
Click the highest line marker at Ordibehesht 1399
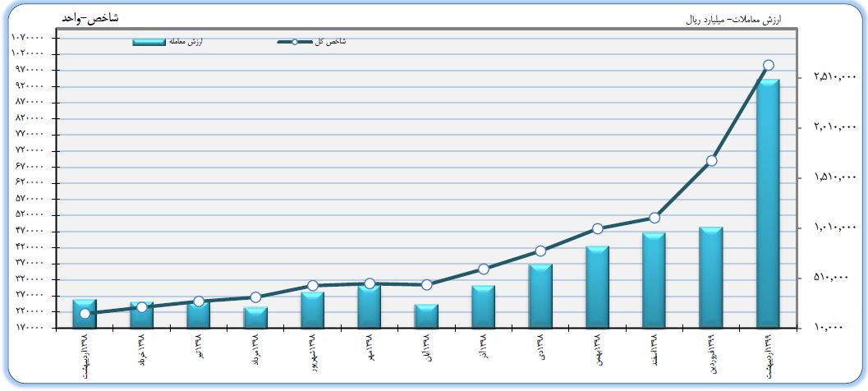click(768, 65)
